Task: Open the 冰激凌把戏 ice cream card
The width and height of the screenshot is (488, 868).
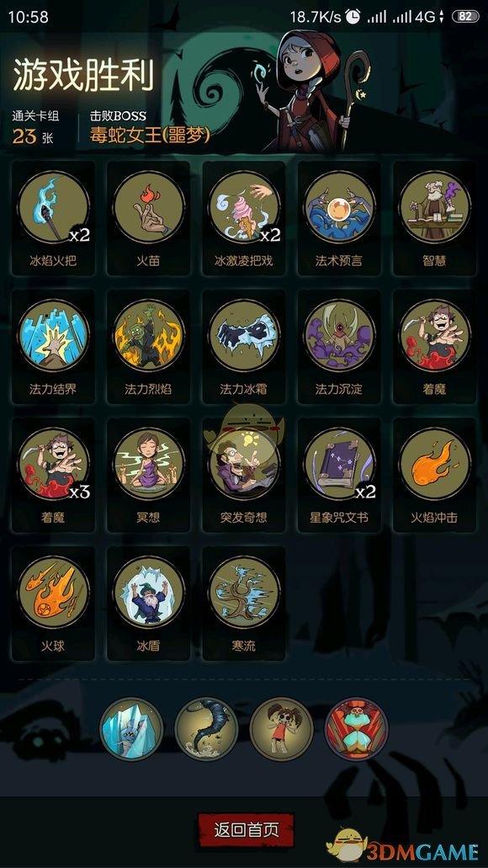Action: tap(243, 218)
